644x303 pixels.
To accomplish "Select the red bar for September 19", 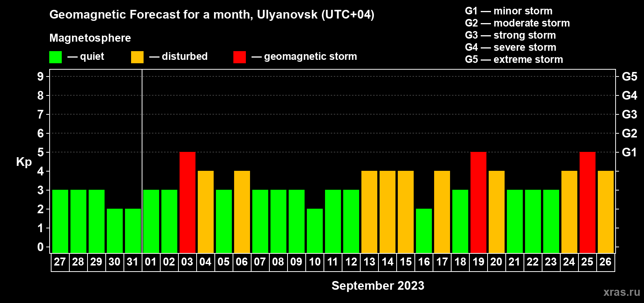I will (x=478, y=203).
